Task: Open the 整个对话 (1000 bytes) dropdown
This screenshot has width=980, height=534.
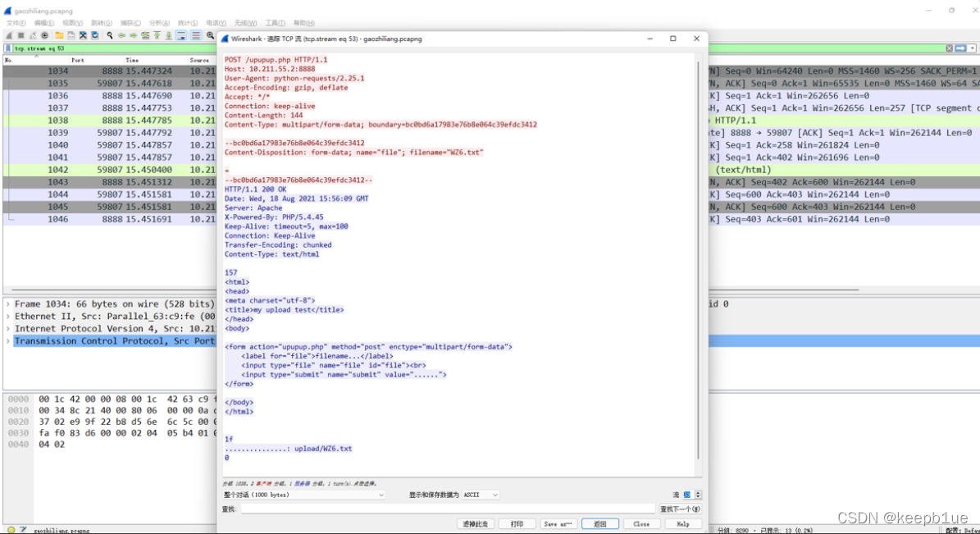Action: pyautogui.click(x=303, y=495)
